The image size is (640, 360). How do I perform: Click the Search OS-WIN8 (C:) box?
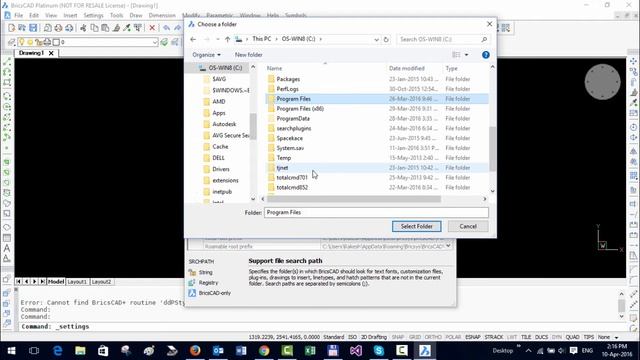click(442, 39)
